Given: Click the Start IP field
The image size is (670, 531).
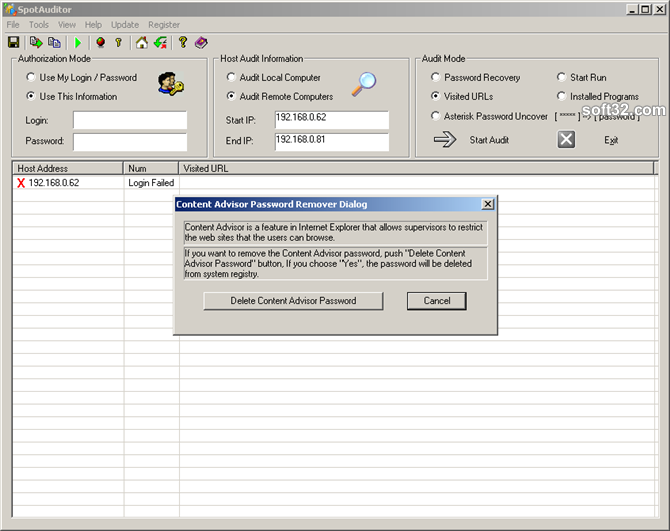Looking at the screenshot, I should [332, 120].
